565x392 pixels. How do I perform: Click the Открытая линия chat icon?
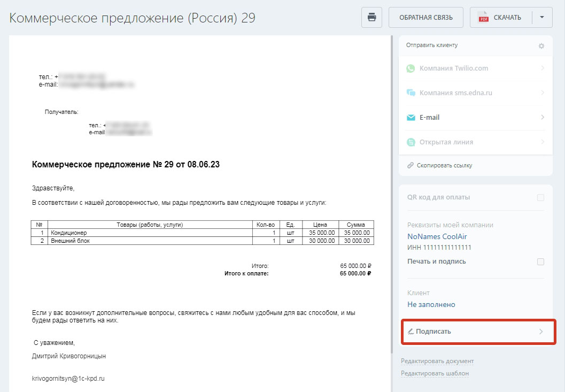point(410,142)
